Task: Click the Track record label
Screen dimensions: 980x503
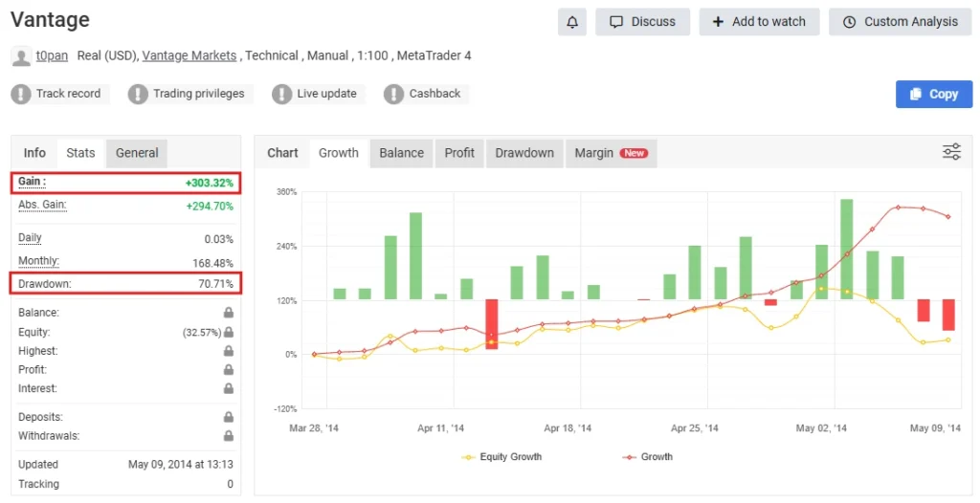Action: point(68,94)
